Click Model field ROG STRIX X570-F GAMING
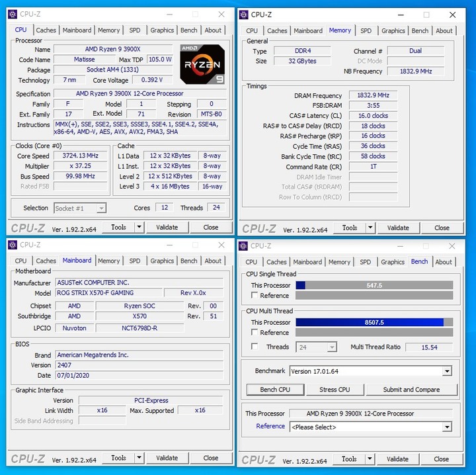The width and height of the screenshot is (476, 475). coord(108,293)
